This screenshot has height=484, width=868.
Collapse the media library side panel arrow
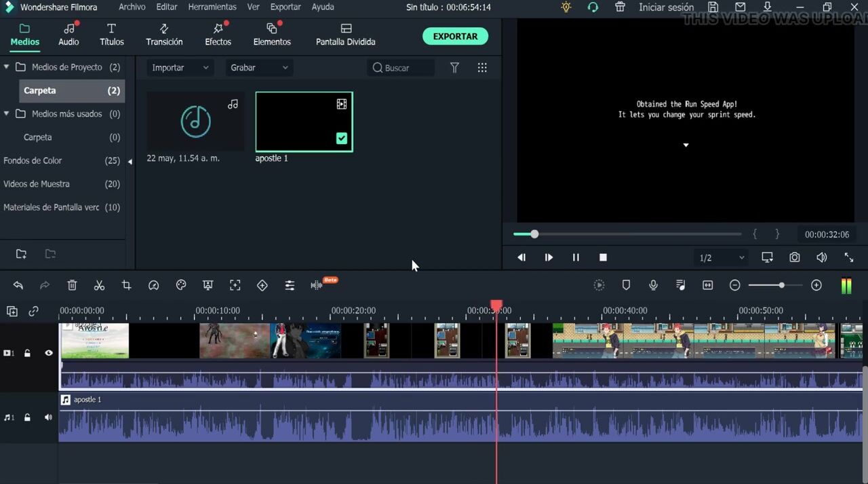(x=130, y=161)
